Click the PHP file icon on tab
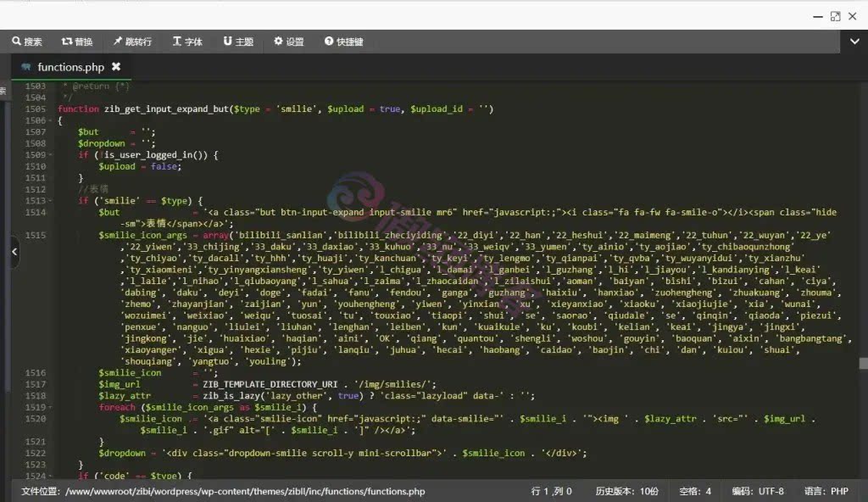The height and width of the screenshot is (502, 868). (x=26, y=67)
